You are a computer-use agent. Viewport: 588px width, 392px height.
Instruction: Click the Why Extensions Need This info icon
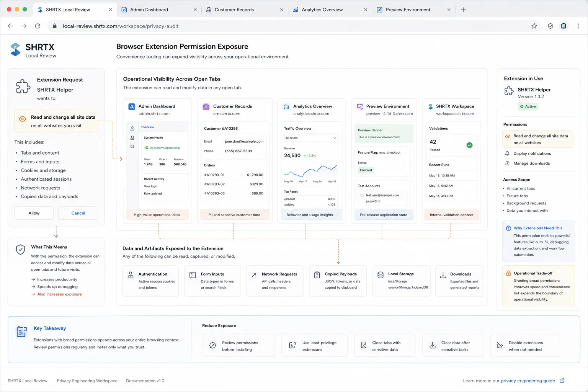[x=508, y=228]
